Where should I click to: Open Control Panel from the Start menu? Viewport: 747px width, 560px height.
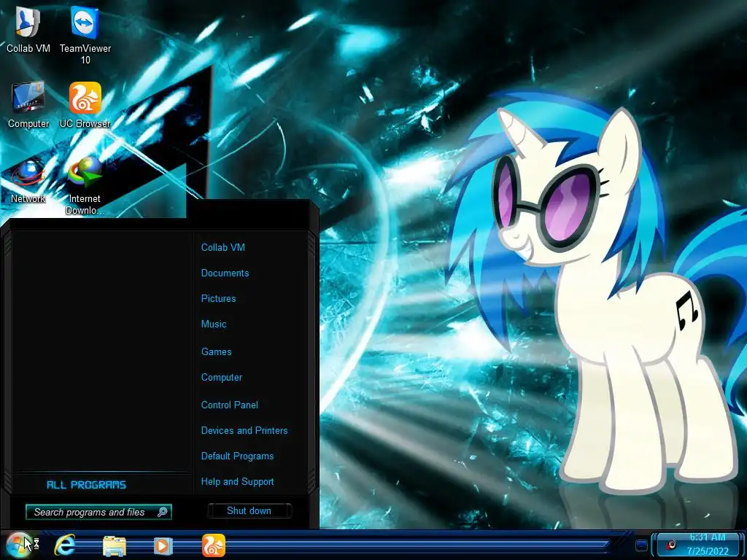[230, 405]
